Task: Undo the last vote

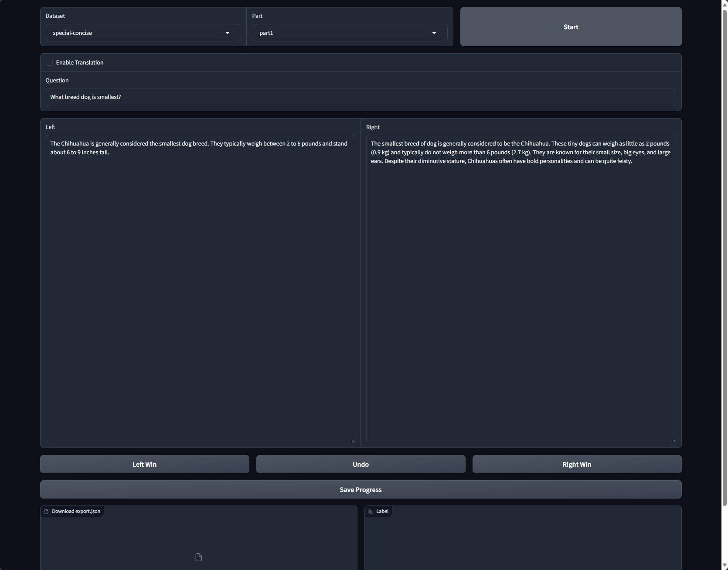Action: (x=361, y=465)
